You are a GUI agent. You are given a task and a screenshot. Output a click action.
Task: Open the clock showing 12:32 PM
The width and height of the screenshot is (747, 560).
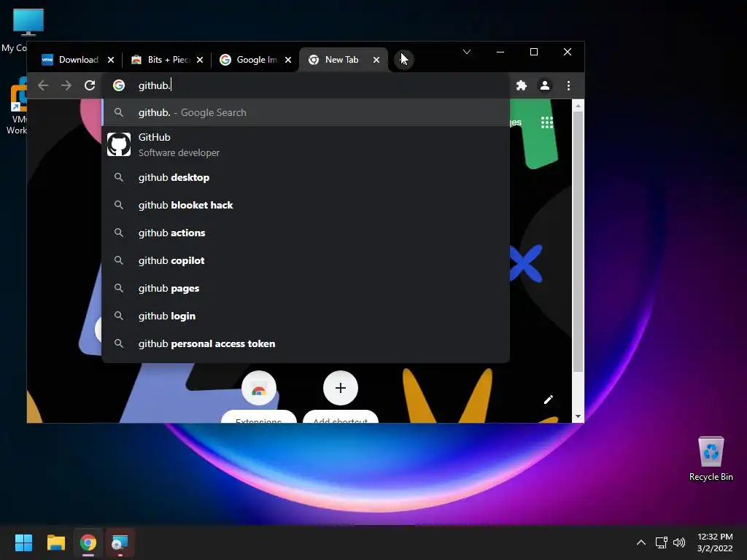715,542
